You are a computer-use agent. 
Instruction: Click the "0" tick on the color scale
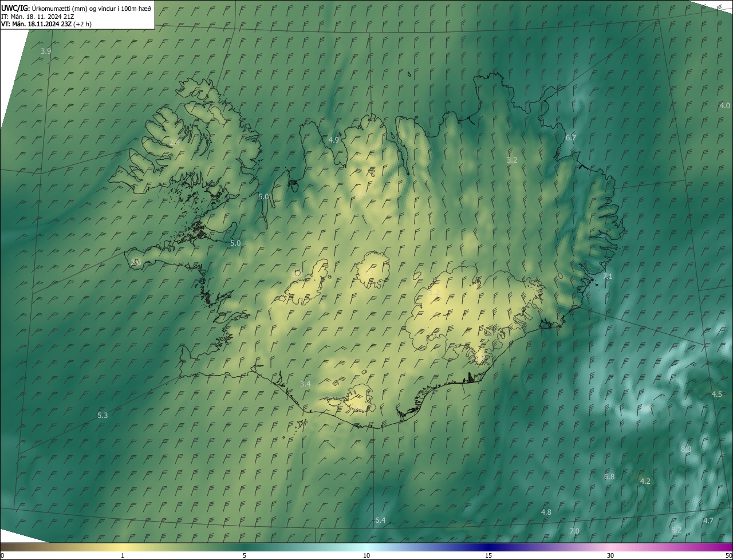pos(2,556)
